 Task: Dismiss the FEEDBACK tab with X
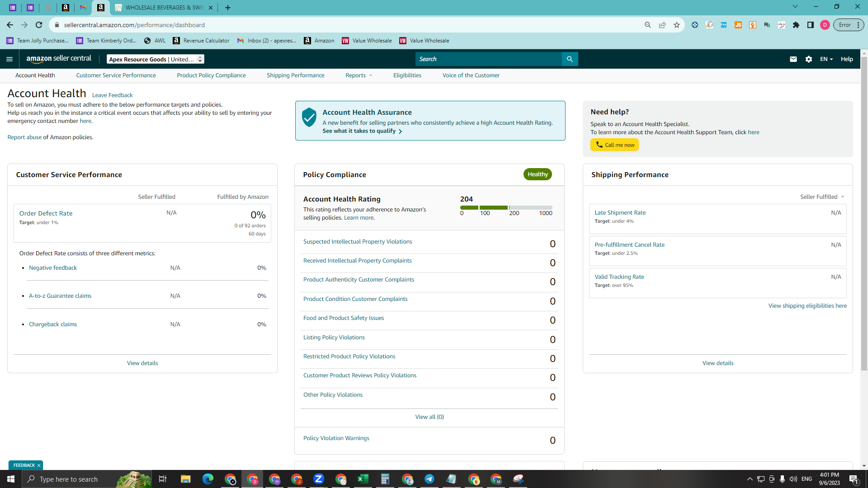(39, 465)
